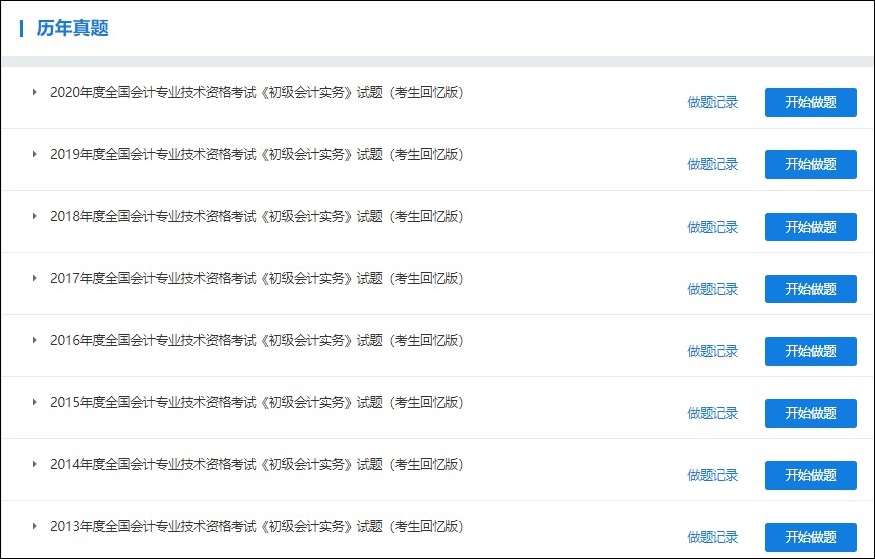Image resolution: width=875 pixels, height=559 pixels.
Task: Show 做题记录 for the 2013年度 exam
Action: [713, 537]
